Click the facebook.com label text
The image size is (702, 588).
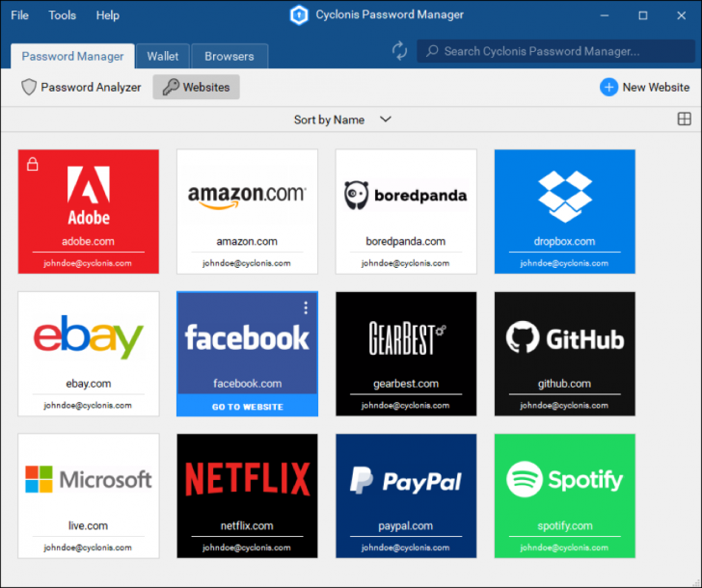pyautogui.click(x=248, y=384)
